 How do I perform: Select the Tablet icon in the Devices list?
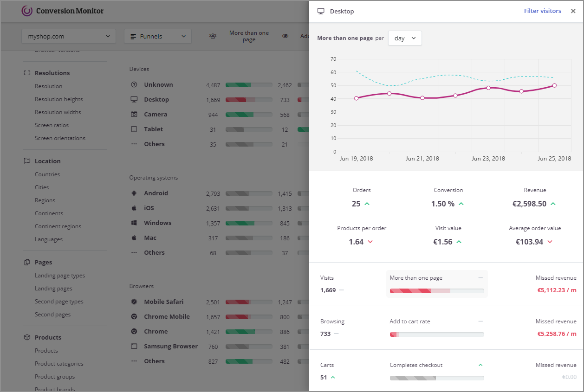pyautogui.click(x=134, y=129)
